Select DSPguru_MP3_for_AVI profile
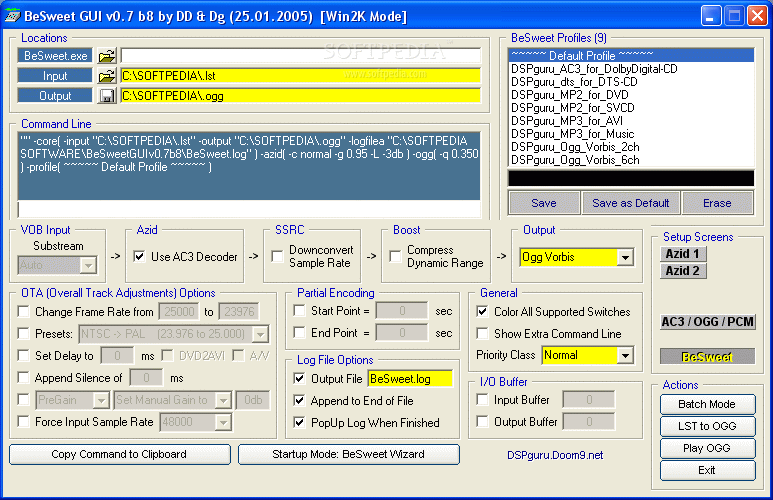 [631, 121]
